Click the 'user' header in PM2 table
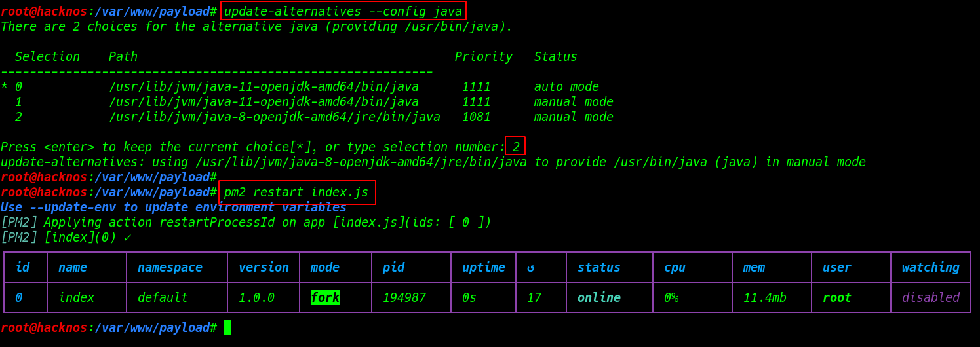980x347 pixels. (x=837, y=267)
